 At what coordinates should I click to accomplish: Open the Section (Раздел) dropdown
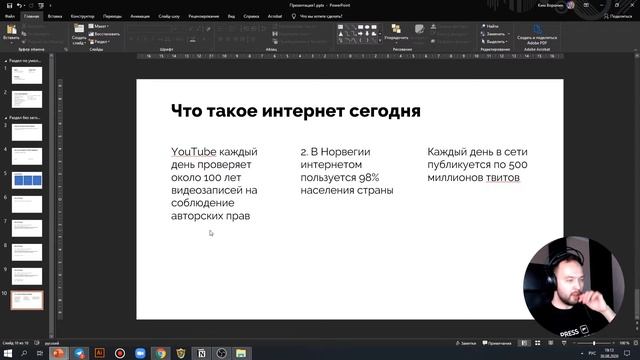click(x=99, y=42)
